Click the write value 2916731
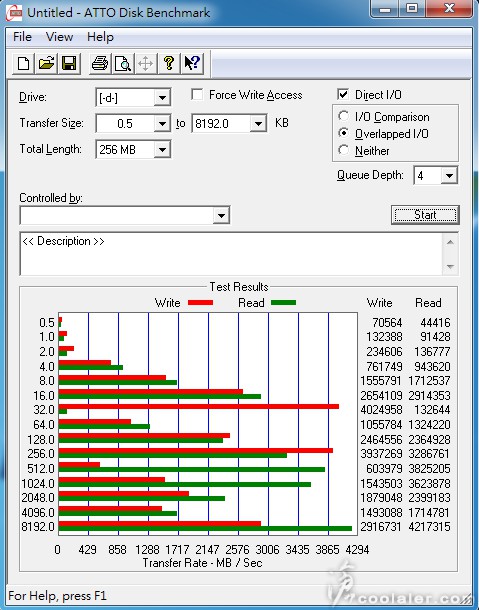This screenshot has height=610, width=479. [x=381, y=527]
